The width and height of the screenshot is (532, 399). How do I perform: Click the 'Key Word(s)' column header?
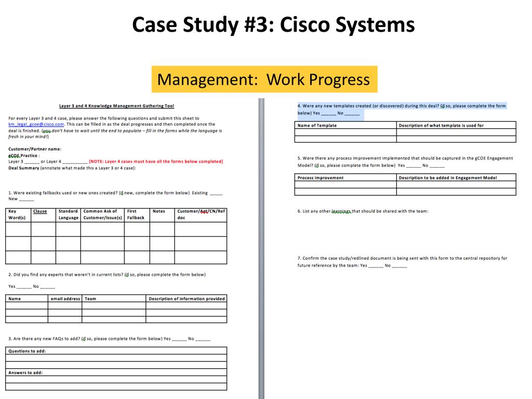pos(18,215)
